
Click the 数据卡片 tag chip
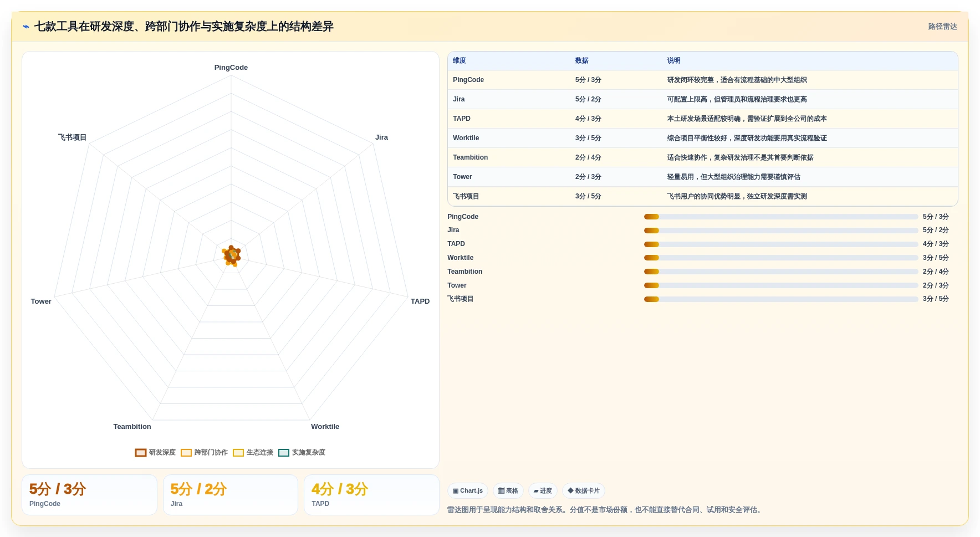[x=584, y=491]
